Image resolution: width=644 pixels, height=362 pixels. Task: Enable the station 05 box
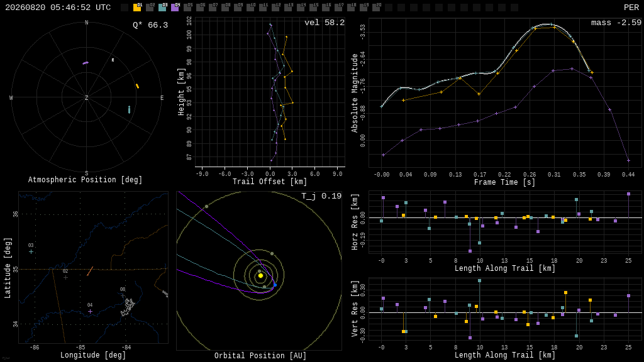coord(187,7)
